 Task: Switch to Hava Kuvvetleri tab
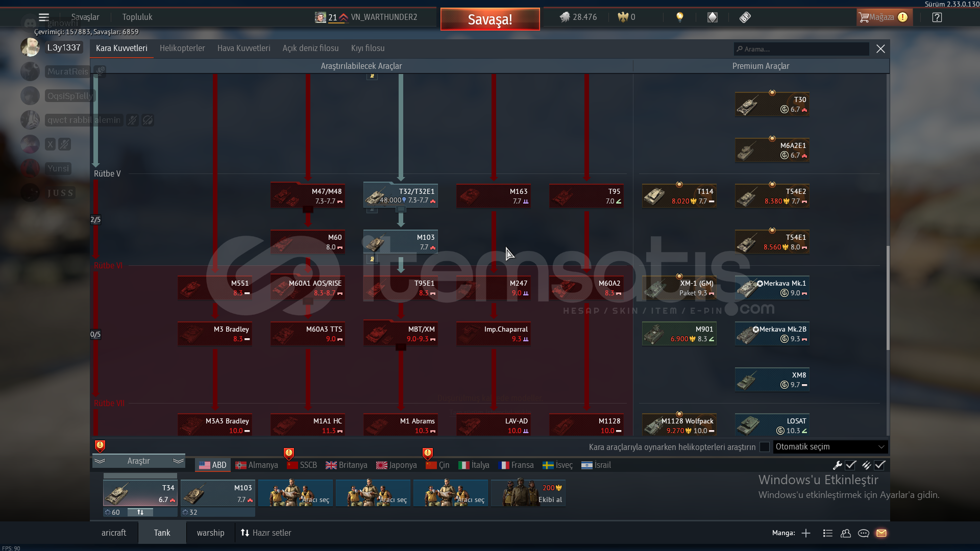pos(244,48)
